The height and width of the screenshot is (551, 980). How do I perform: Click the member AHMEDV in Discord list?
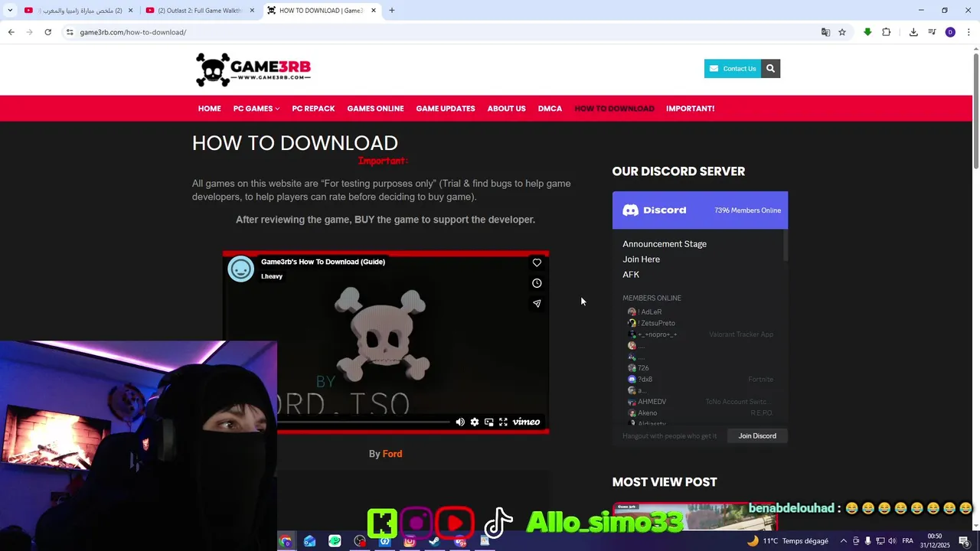[647, 402]
